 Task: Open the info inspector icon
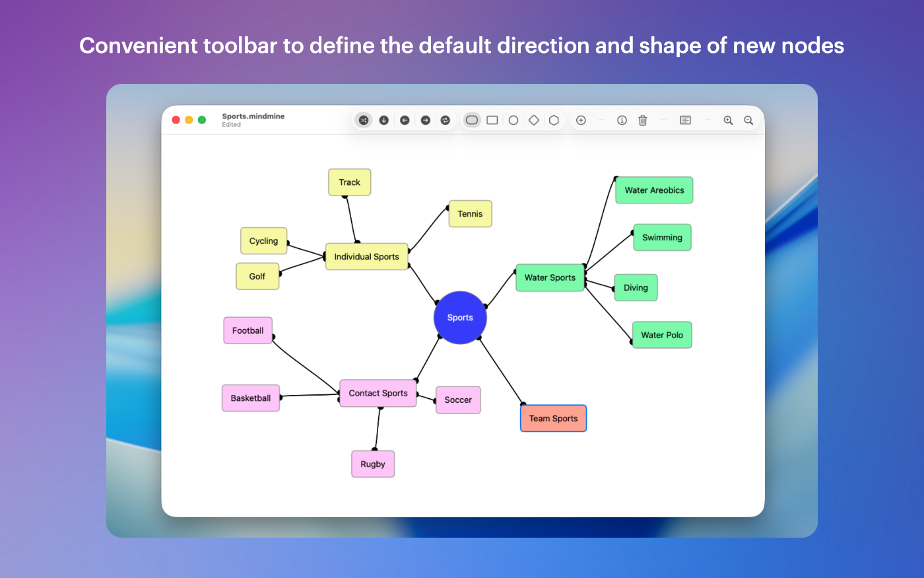[622, 120]
